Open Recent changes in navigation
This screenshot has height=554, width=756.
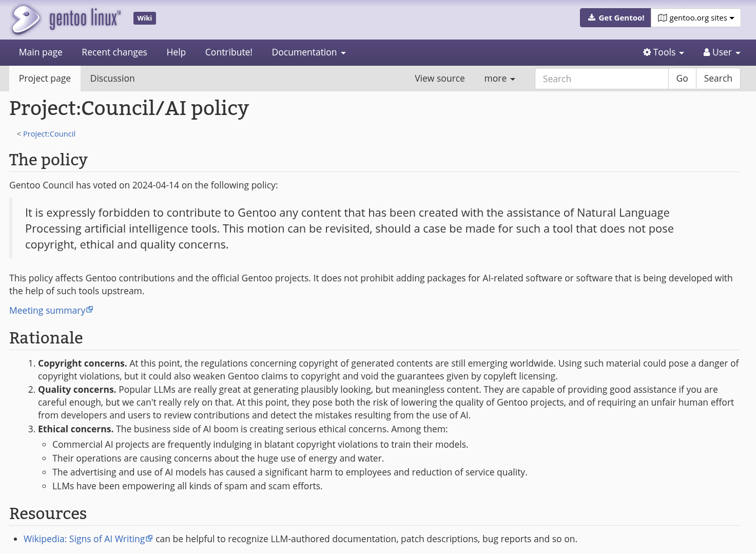pos(114,52)
